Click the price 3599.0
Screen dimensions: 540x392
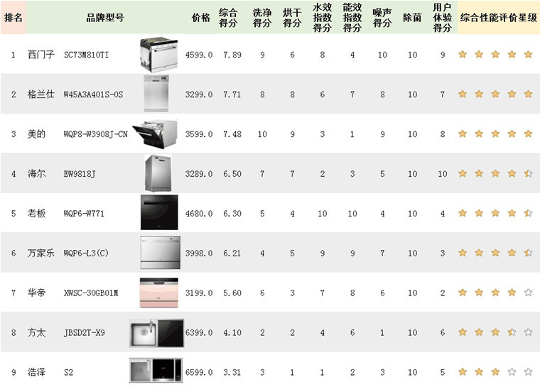tap(199, 134)
